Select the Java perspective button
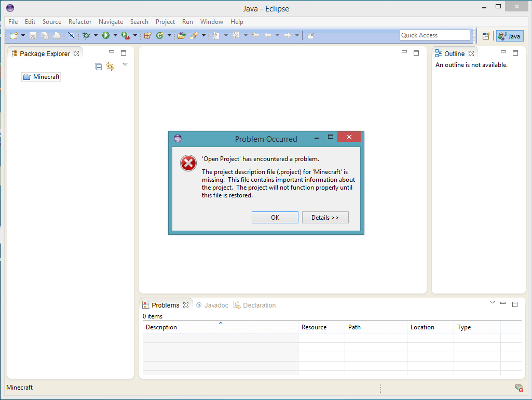This screenshot has width=532, height=400. [x=509, y=36]
